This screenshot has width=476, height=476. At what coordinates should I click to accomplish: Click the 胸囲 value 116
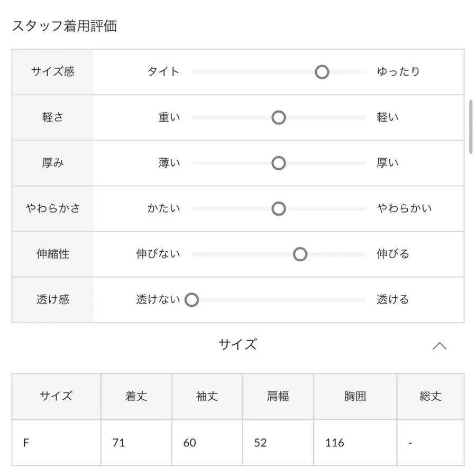point(334,443)
